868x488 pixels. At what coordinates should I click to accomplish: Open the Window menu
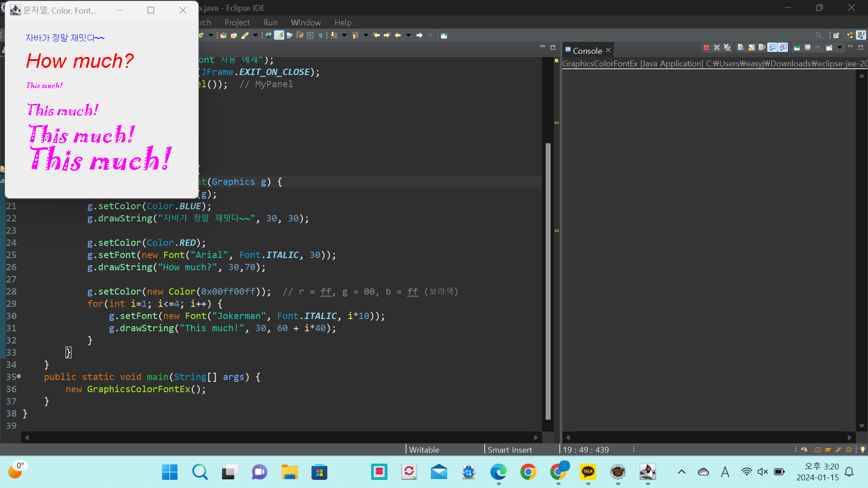(x=306, y=22)
